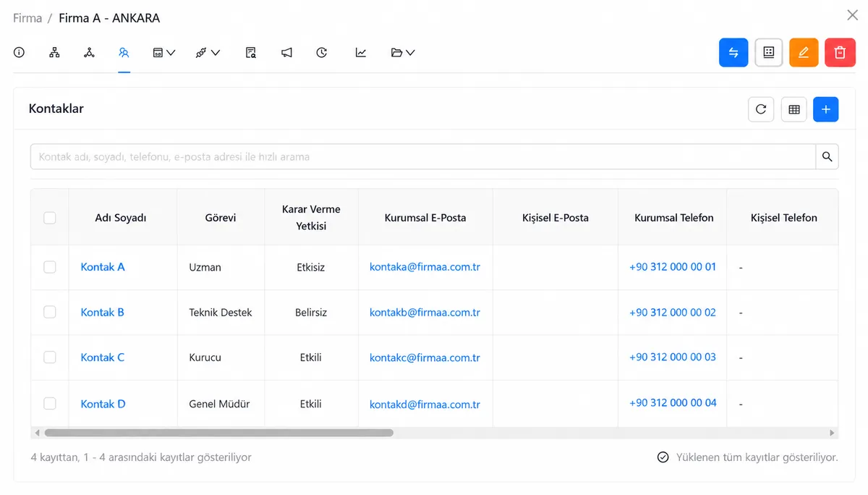Click the horizontal scrollbar thumb under table

[219, 433]
